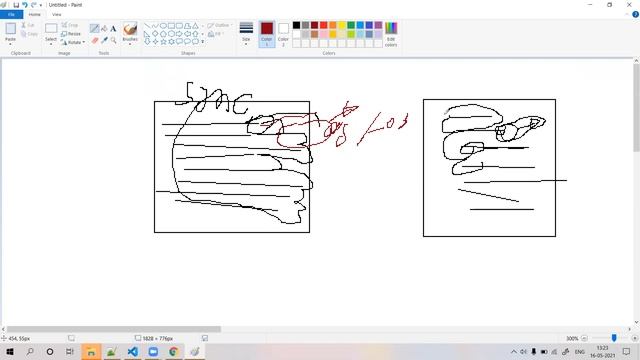Click the Select rectangle tool
640x360 pixels.
51,28
